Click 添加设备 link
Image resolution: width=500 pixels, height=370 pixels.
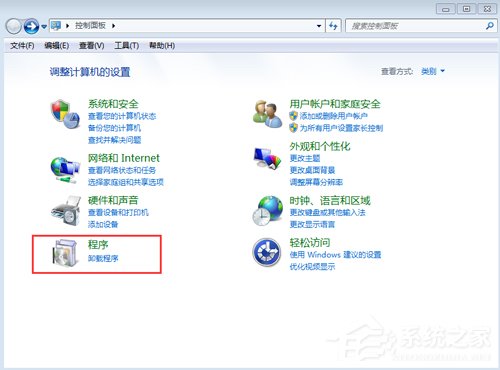click(x=103, y=224)
